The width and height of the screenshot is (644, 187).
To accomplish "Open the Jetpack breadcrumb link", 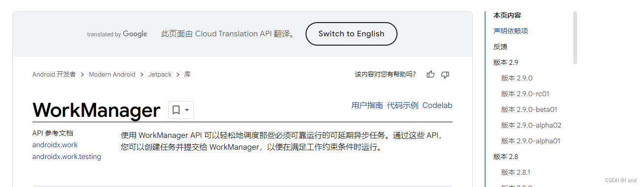I will click(160, 75).
